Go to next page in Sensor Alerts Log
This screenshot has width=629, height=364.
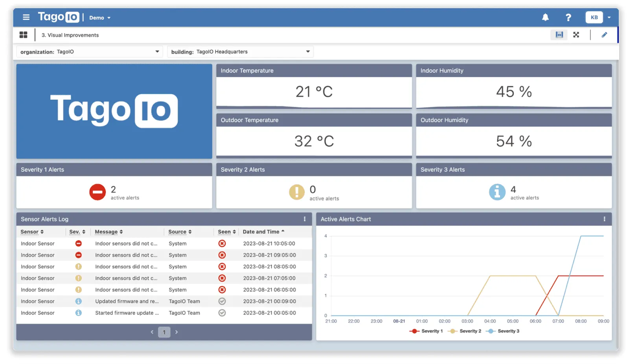click(x=177, y=332)
